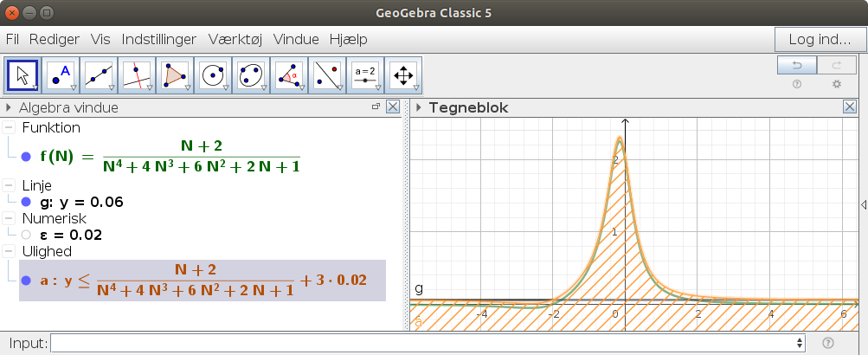Select function f(N) definition in algebra

point(170,157)
